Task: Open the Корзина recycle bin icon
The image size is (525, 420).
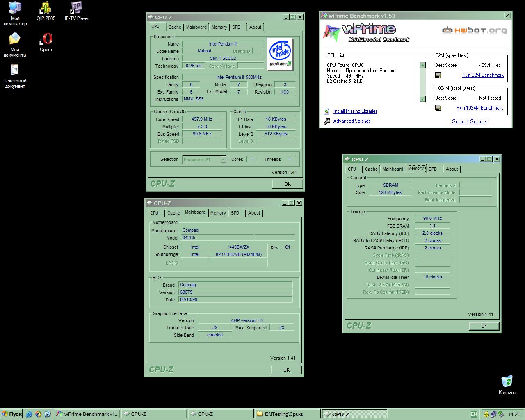Action: click(507, 381)
